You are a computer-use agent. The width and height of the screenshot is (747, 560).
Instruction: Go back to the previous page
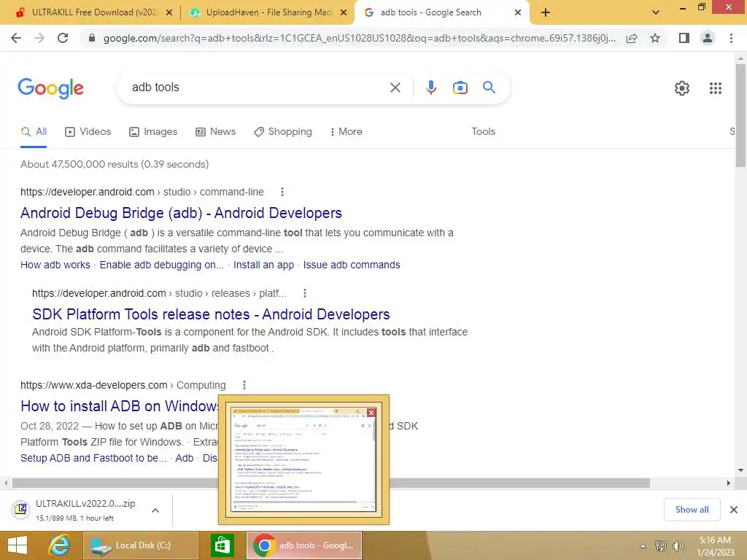pos(16,38)
